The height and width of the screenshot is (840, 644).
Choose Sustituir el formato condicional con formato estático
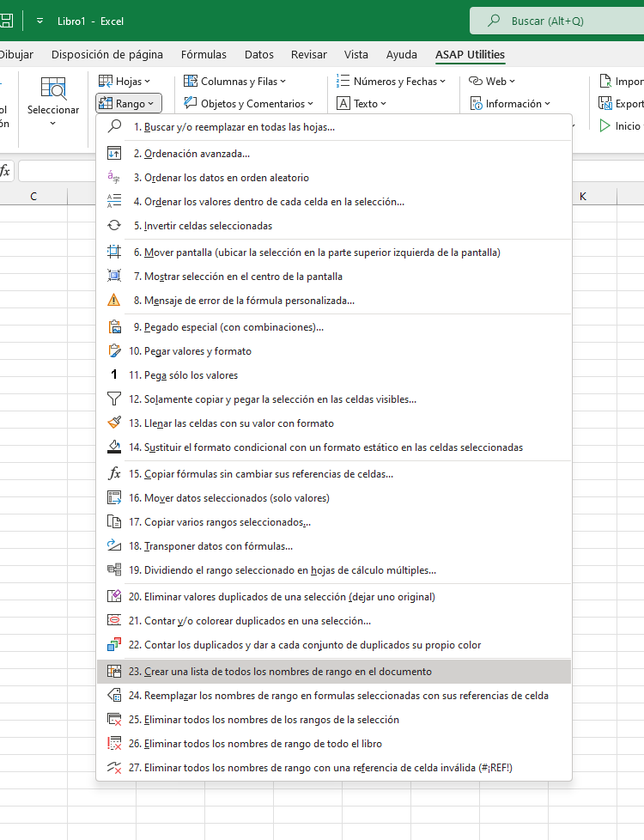coord(334,447)
